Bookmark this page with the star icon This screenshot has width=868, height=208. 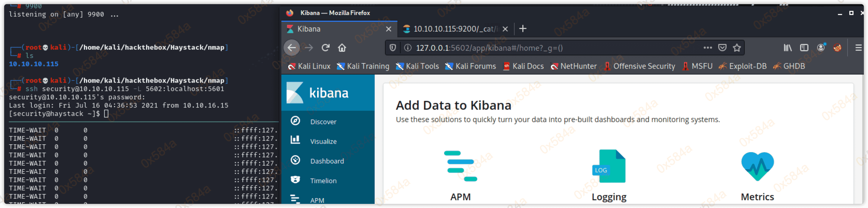tap(737, 48)
